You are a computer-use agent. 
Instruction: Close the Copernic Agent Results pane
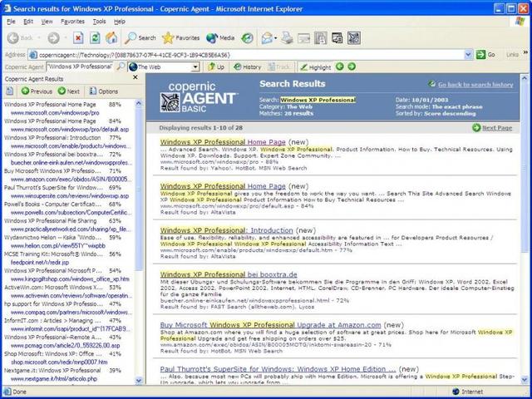[x=135, y=77]
